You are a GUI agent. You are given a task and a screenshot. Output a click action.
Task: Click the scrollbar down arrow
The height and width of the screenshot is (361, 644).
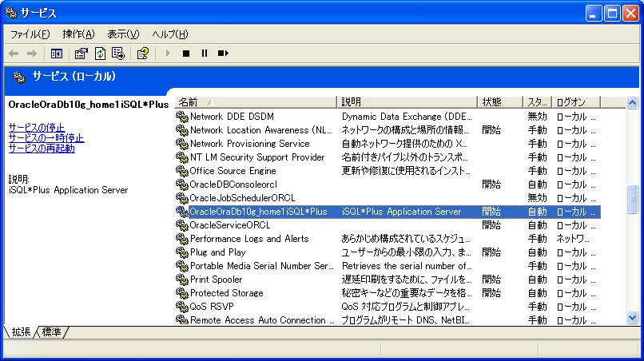click(x=633, y=317)
